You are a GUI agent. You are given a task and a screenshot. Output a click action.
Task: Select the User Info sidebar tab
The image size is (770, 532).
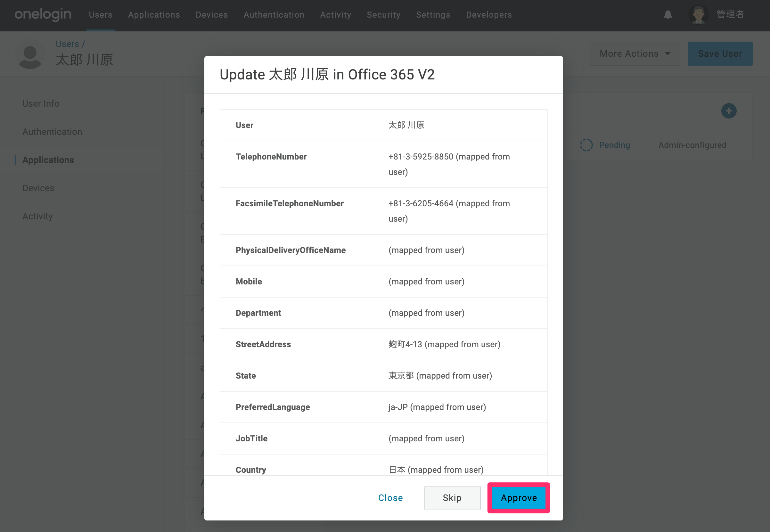click(x=41, y=104)
